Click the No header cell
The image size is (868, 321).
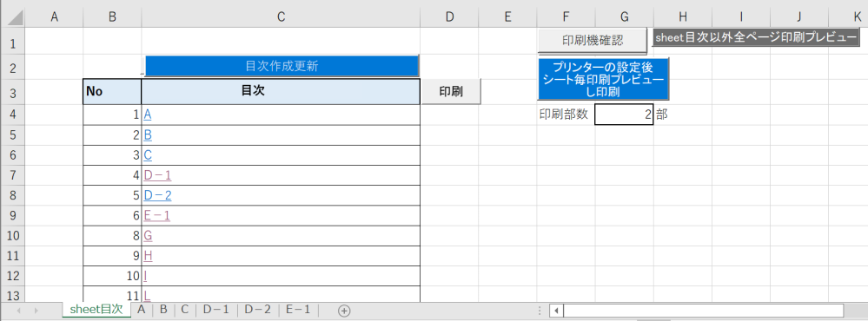tap(112, 92)
